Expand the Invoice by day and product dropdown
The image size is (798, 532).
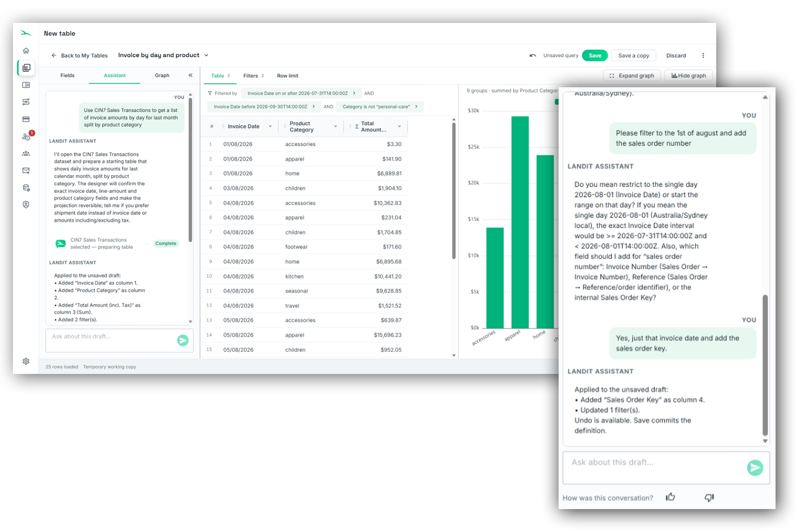tap(206, 55)
